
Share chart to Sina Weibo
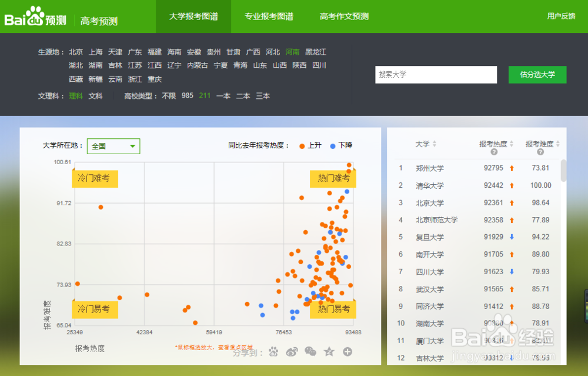tap(292, 352)
